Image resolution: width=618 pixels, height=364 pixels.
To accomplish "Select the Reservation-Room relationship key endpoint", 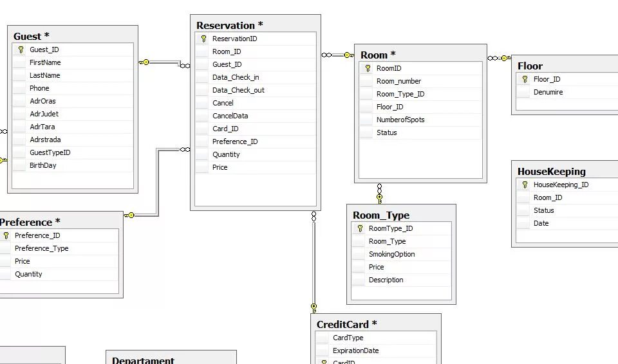I will point(349,55).
